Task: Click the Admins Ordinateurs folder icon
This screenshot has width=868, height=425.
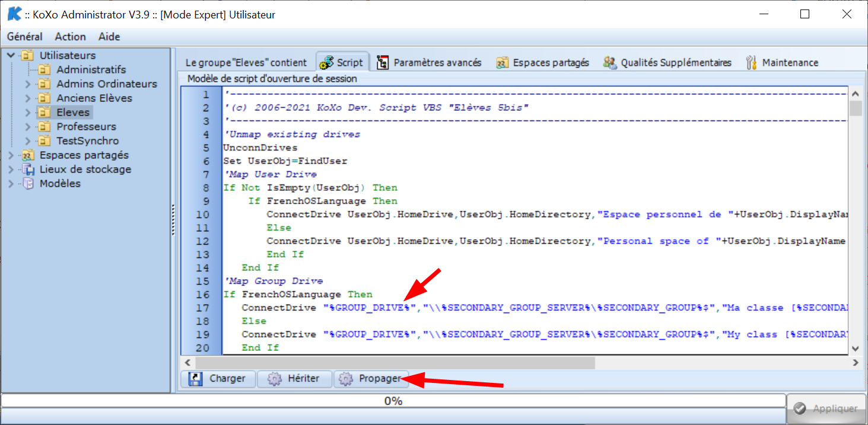Action: [44, 84]
